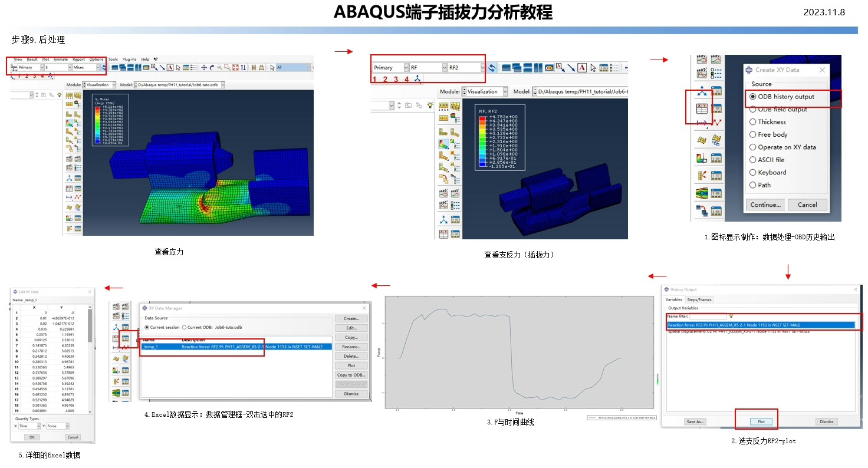The height and width of the screenshot is (468, 868).
Task: Click text annotation A icon in RF2 screenshot toolbar
Action: click(582, 68)
